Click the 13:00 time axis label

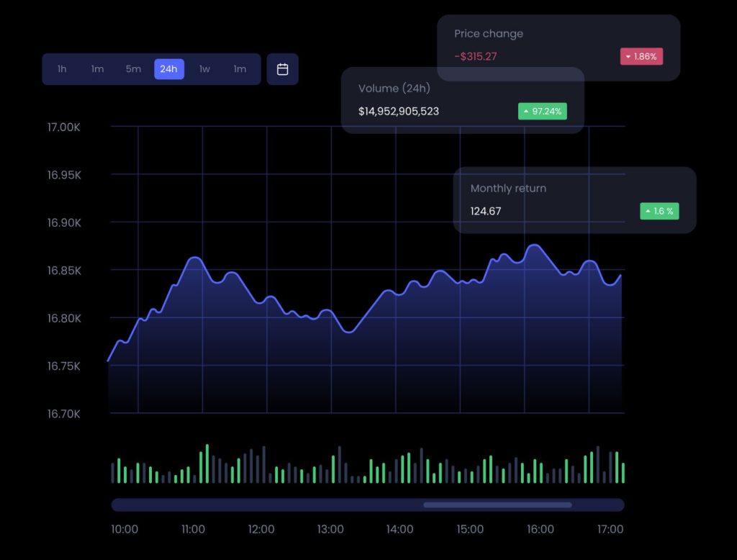coord(330,529)
